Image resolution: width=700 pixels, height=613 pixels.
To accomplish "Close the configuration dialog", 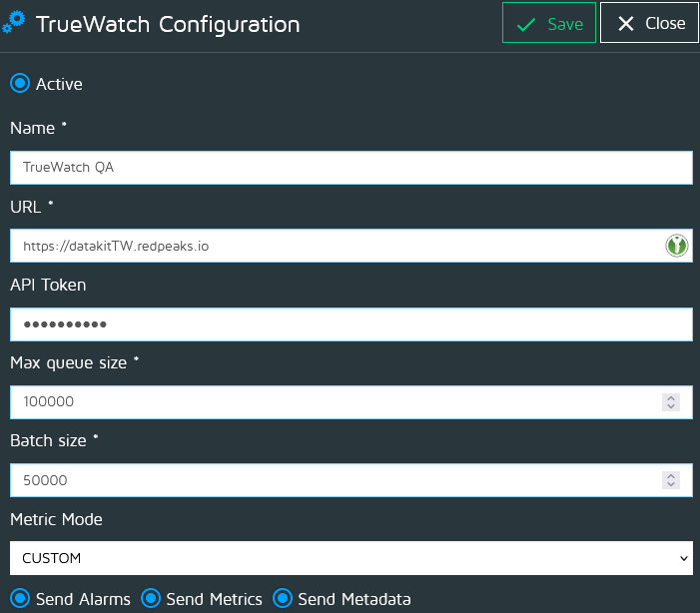I will pyautogui.click(x=650, y=23).
